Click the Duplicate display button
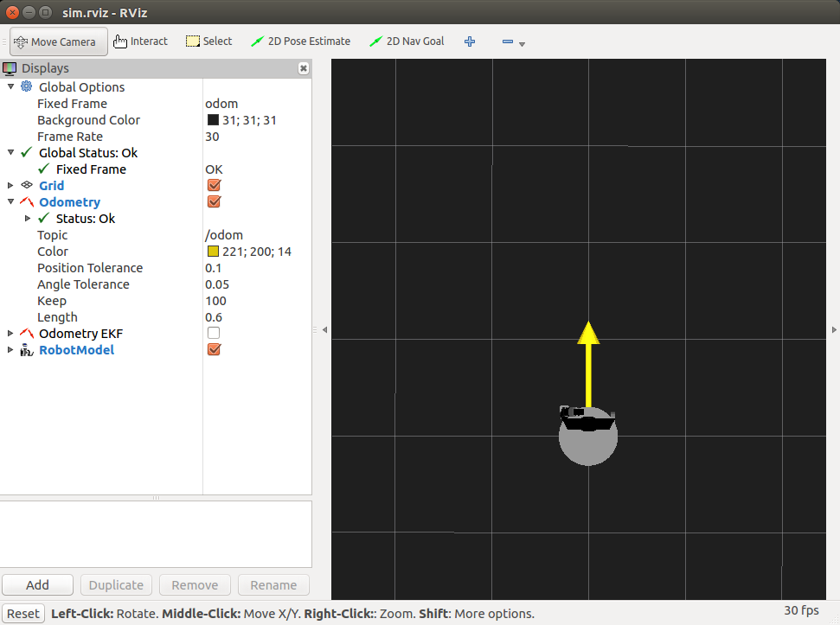This screenshot has width=840, height=625. click(116, 585)
